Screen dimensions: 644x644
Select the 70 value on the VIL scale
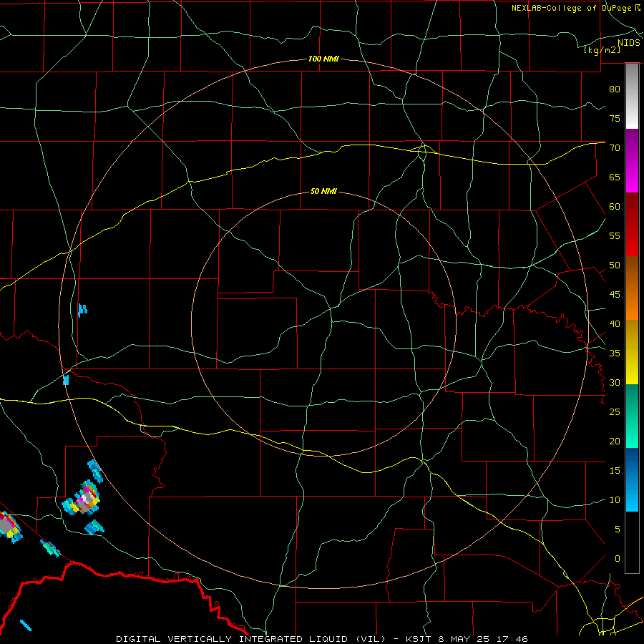click(x=615, y=148)
